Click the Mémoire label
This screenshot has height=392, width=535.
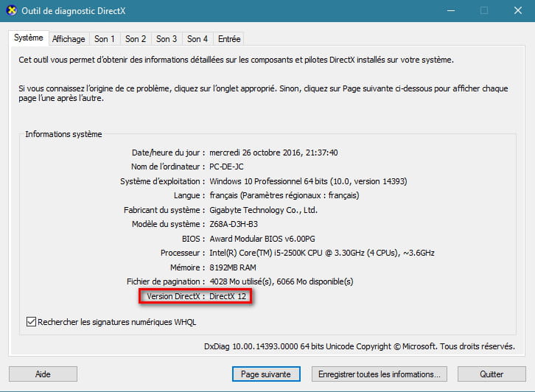tap(187, 267)
